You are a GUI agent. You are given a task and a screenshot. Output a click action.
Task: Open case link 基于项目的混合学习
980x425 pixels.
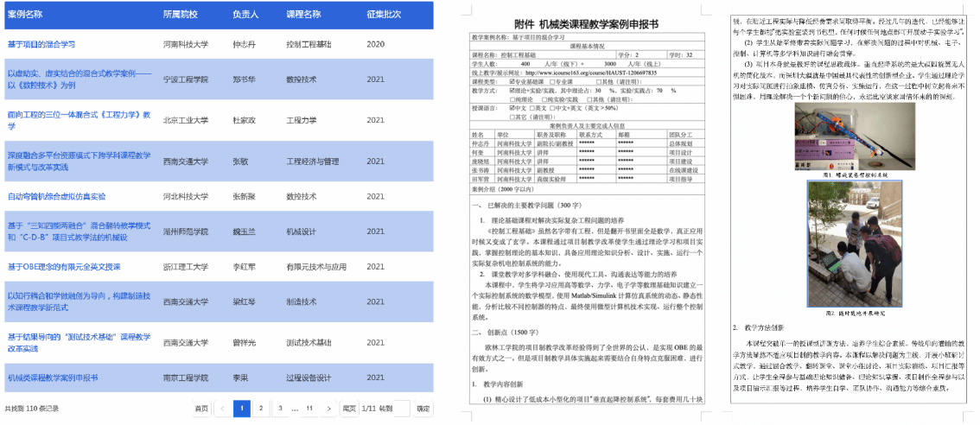(41, 43)
